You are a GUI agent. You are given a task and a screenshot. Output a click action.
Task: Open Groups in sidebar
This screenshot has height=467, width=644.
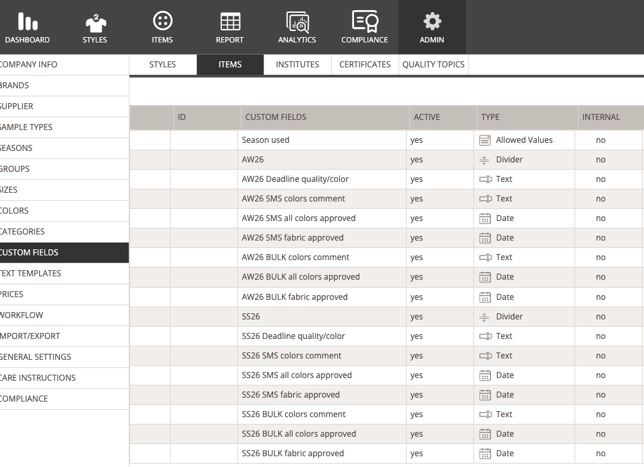point(64,169)
